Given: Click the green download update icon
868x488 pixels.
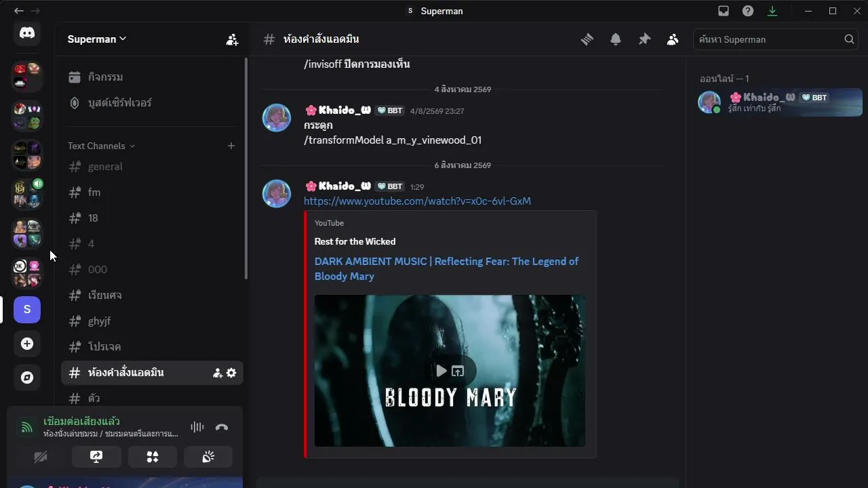Looking at the screenshot, I should coord(772,11).
